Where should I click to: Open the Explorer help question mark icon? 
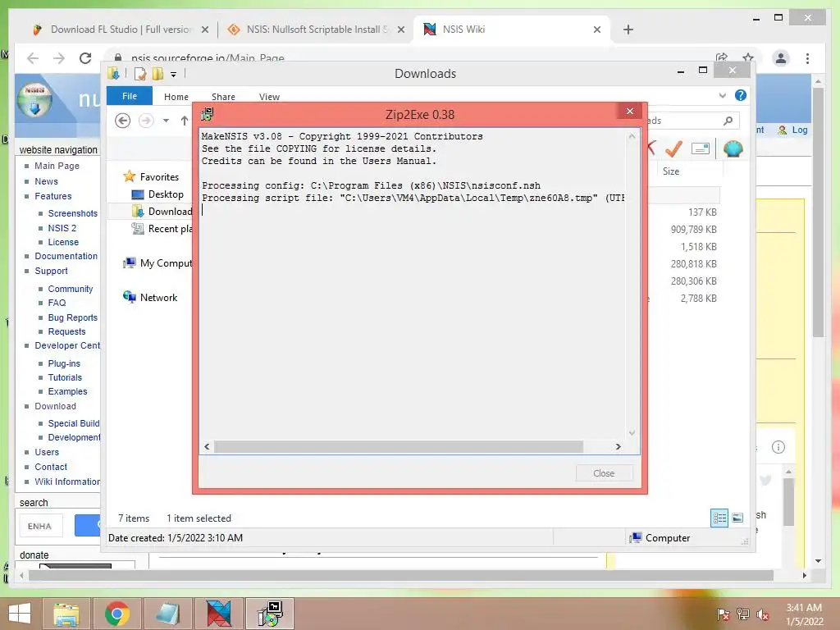pos(741,95)
